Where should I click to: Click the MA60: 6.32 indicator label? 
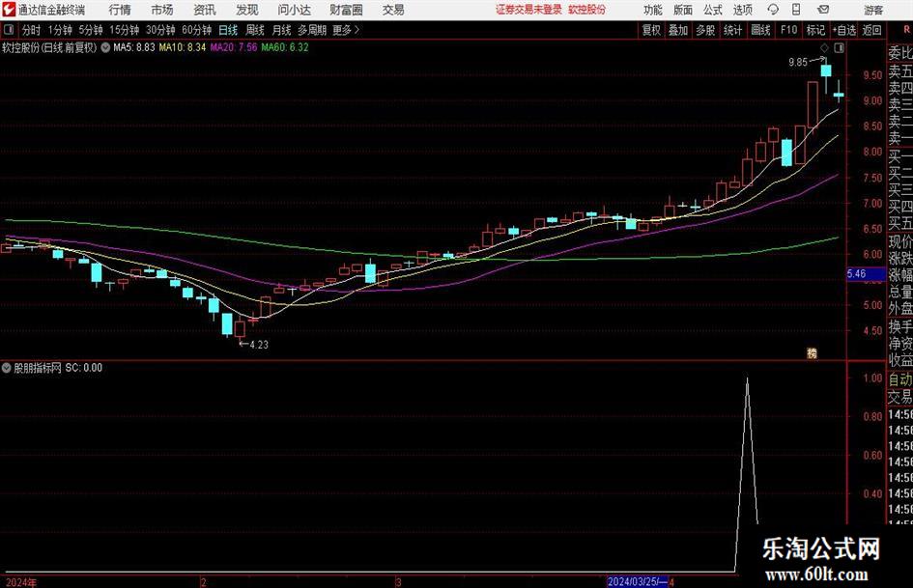285,47
